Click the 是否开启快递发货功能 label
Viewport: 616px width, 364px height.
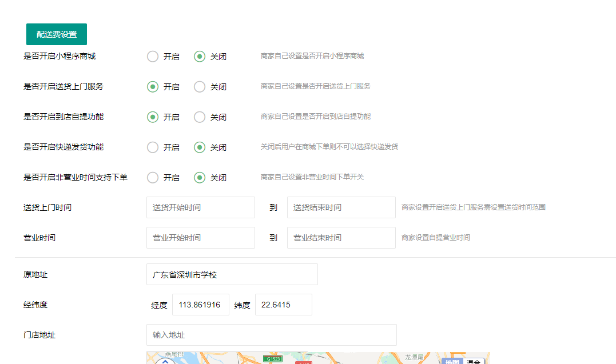click(x=63, y=147)
